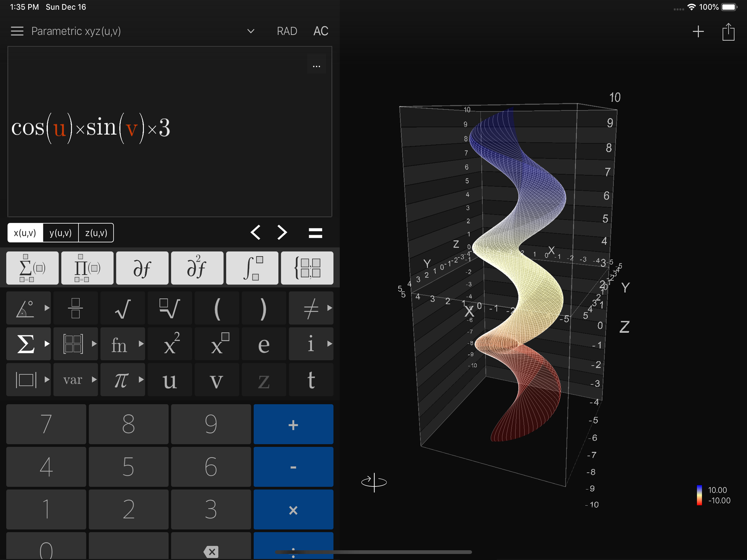Viewport: 747px width, 560px height.
Task: Tap the plus add graph icon
Action: tap(698, 32)
